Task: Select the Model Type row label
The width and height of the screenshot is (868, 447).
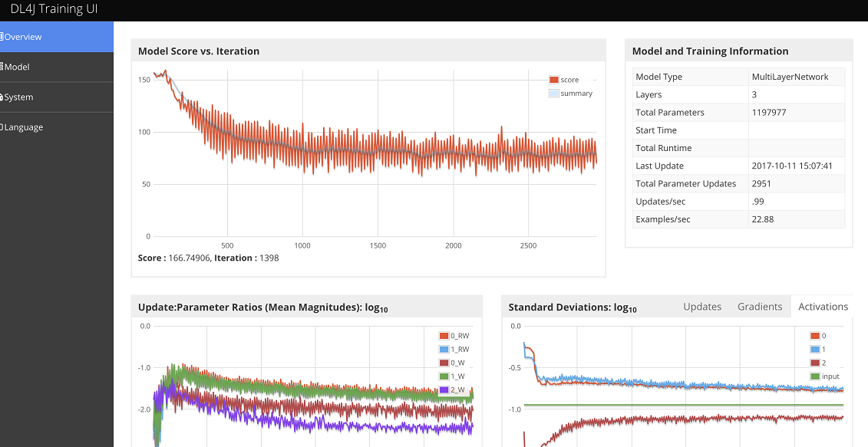Action: coord(658,77)
